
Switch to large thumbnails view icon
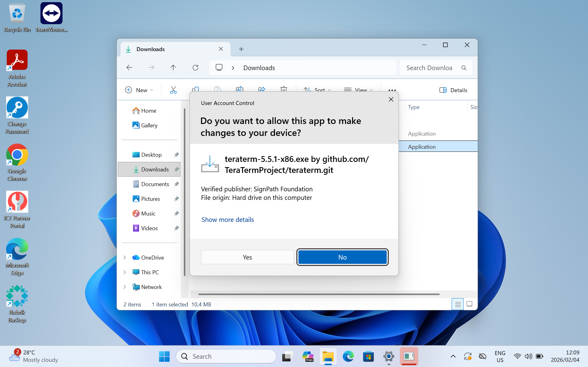tap(469, 304)
